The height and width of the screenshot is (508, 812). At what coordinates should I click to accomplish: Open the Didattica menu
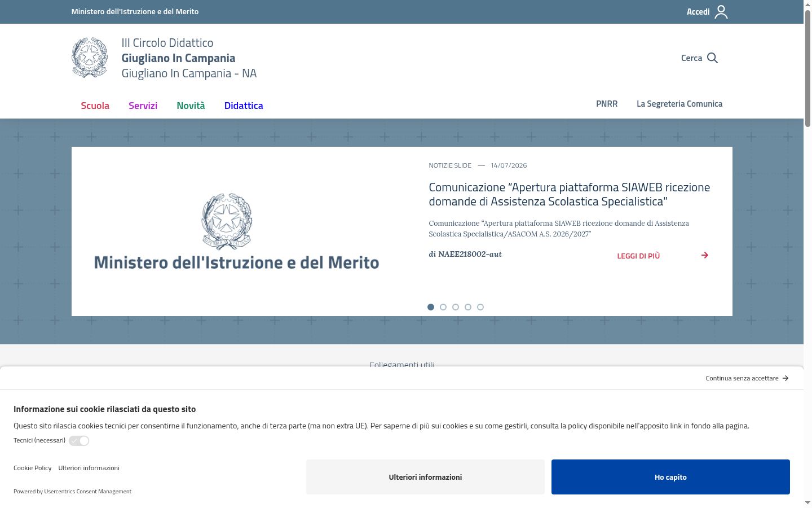pos(244,106)
